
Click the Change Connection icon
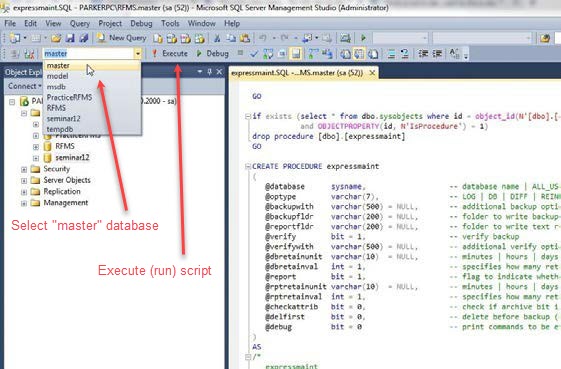(29, 54)
